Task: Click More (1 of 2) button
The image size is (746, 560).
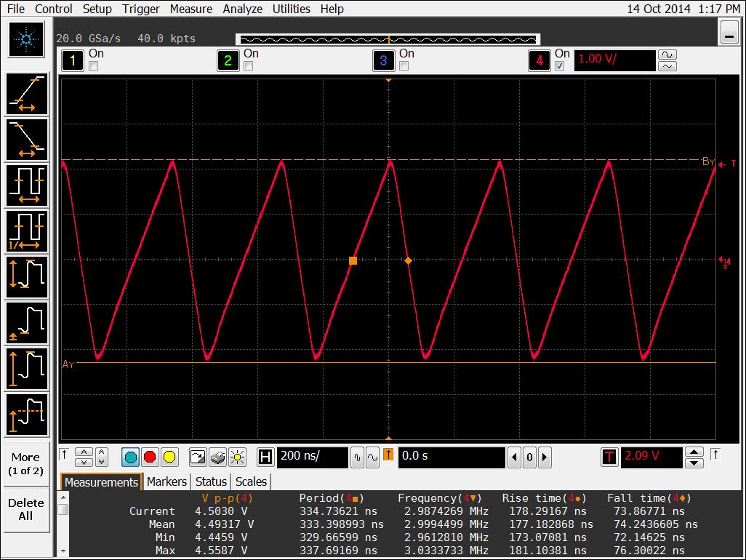Action: point(26,464)
